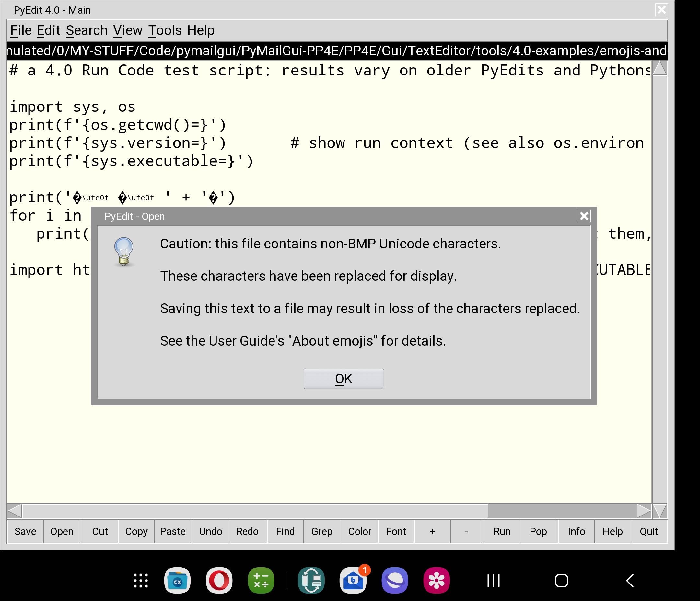The image size is (700, 601).
Task: Click the Undo toolbar button
Action: (x=211, y=531)
